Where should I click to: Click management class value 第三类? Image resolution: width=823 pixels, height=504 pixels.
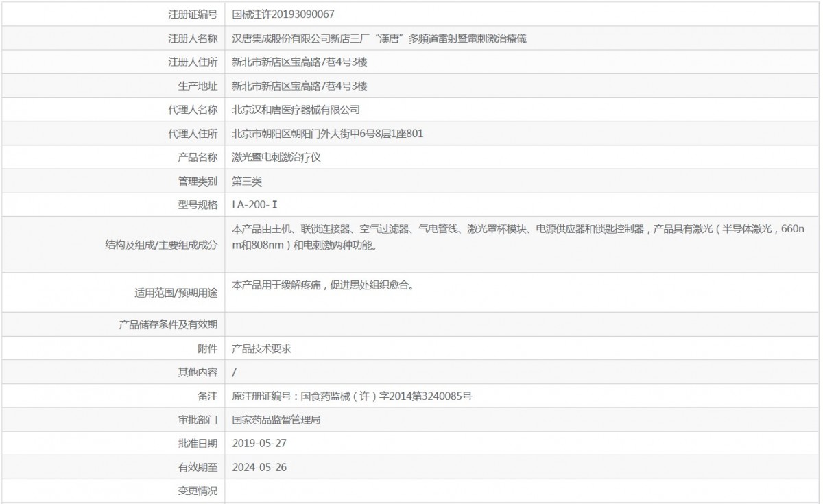[247, 181]
